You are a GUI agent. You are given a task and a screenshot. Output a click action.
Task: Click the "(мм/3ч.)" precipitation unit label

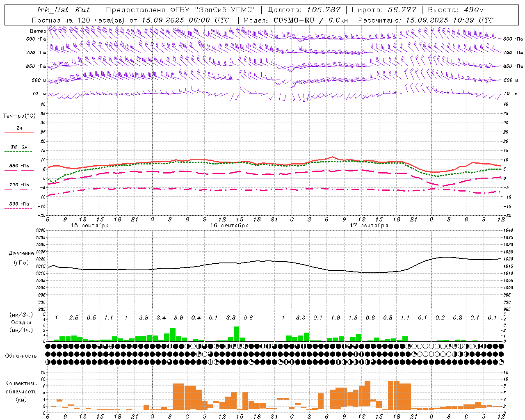(21, 315)
